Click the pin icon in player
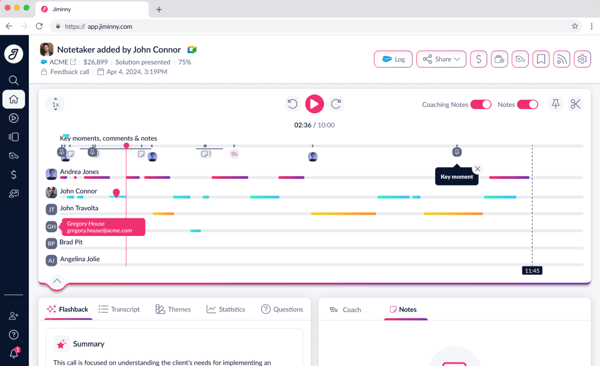The height and width of the screenshot is (366, 600). click(x=555, y=104)
